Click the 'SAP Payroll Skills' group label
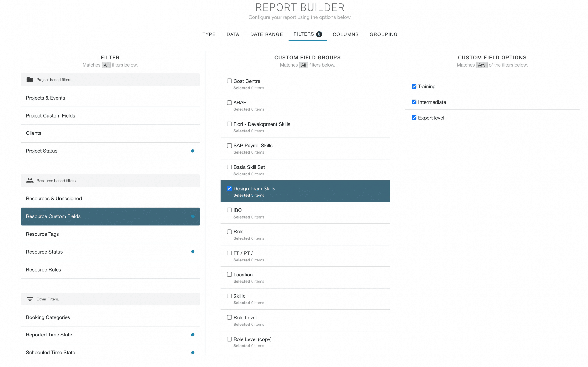588x367 pixels. [253, 146]
